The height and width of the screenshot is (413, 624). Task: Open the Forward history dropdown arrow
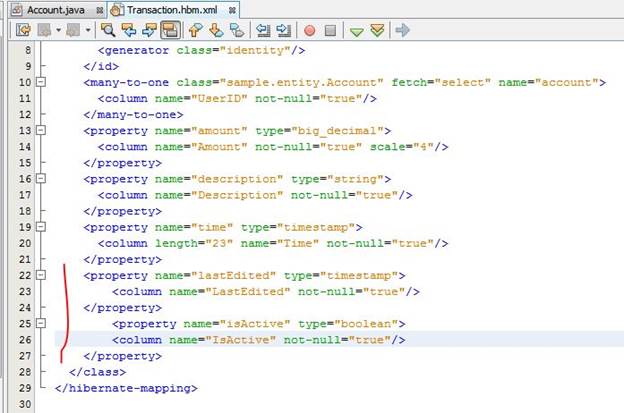[x=88, y=30]
